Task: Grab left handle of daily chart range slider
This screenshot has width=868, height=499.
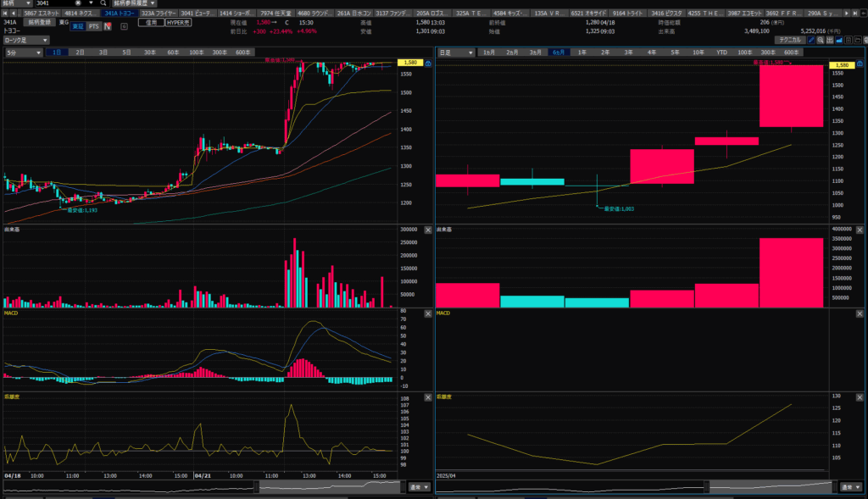Action: tap(706, 487)
